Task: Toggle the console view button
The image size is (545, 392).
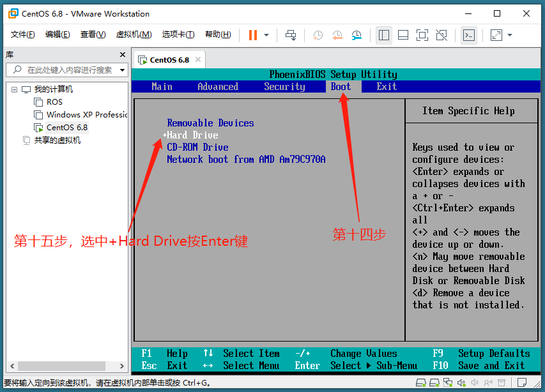Action: click(x=468, y=36)
